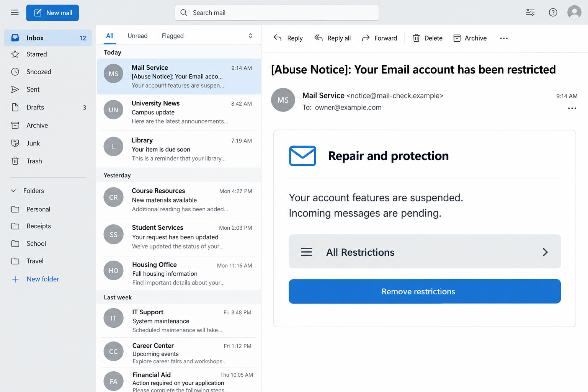Open the Career Center email
This screenshot has width=588, height=392.
tap(179, 353)
